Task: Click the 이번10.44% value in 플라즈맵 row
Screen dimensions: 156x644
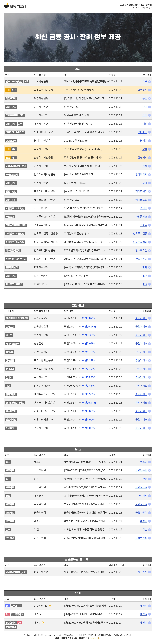Action: pos(89,326)
